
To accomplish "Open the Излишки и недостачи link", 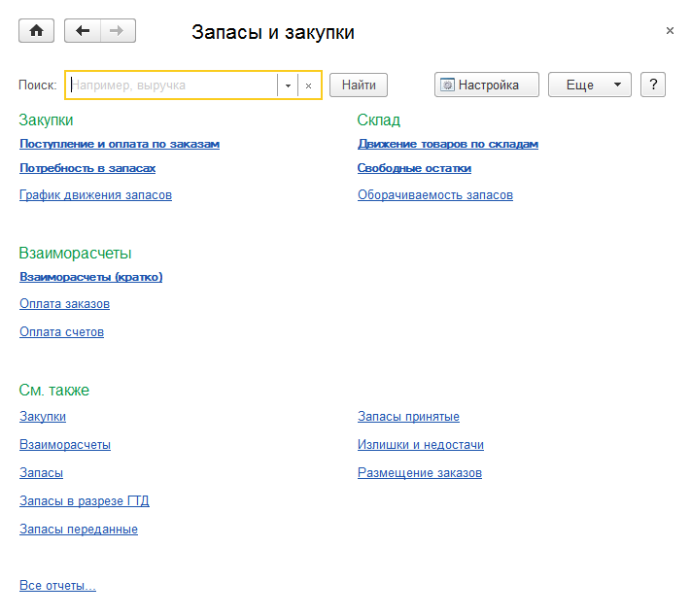I will 420,445.
